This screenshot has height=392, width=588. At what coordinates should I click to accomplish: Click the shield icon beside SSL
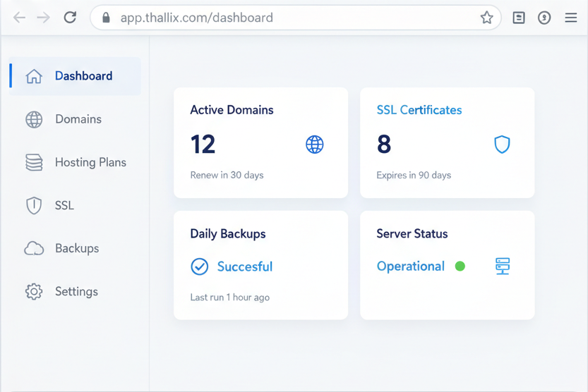[34, 206]
